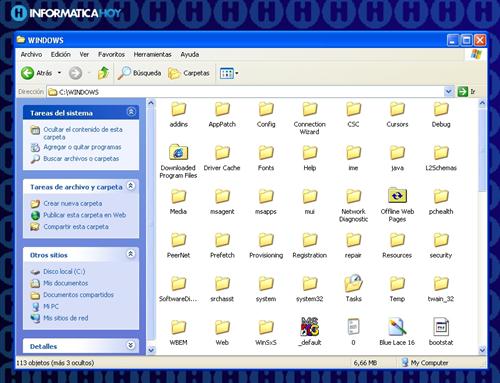Click Compartir esta carpeta link

pyautogui.click(x=76, y=227)
